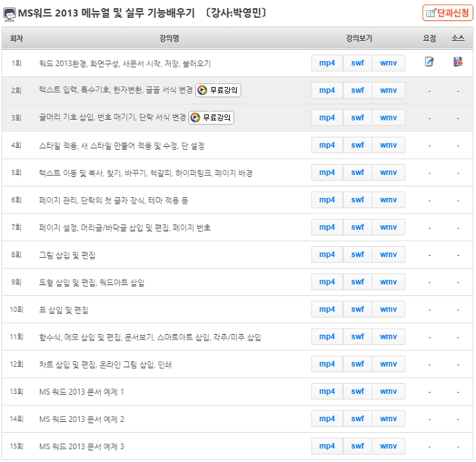View lesson 7회 in mp4
Screen dimensions: 476x462
point(327,227)
